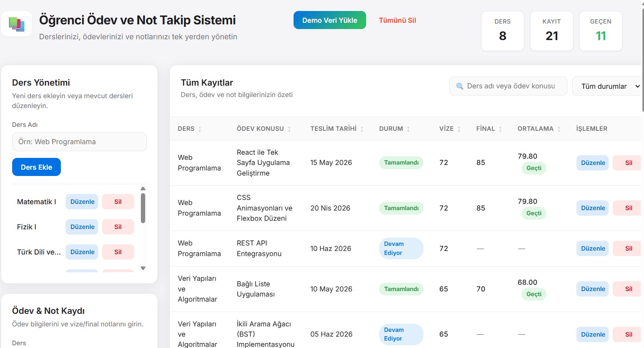Click the 10 May 2026 due date

pyautogui.click(x=331, y=289)
